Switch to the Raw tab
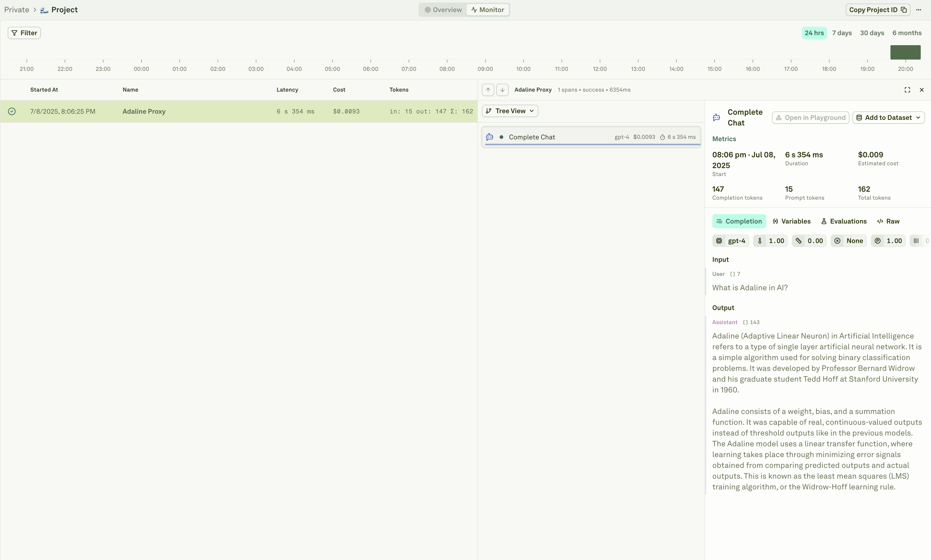 888,221
